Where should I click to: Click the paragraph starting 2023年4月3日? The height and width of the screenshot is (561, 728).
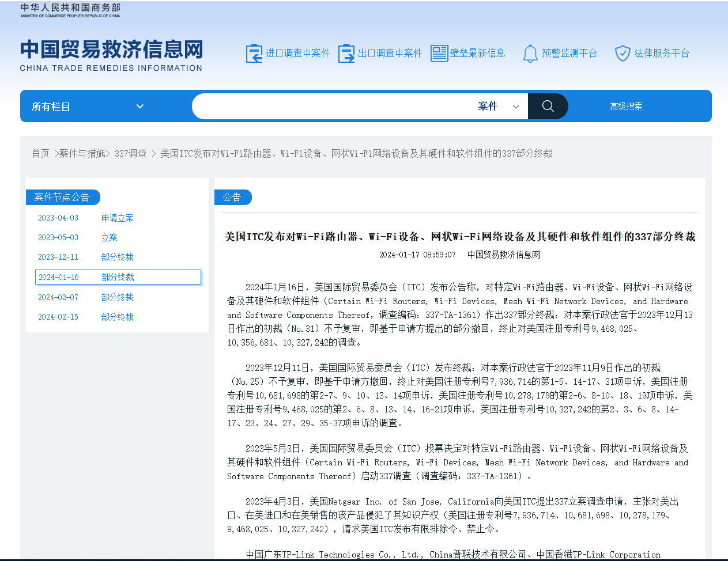pyautogui.click(x=453, y=515)
